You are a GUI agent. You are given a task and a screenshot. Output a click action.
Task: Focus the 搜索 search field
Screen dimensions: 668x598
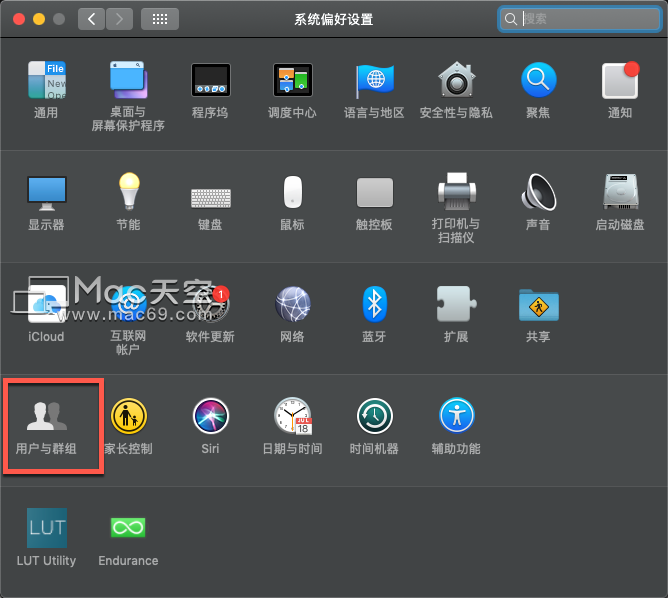point(579,19)
